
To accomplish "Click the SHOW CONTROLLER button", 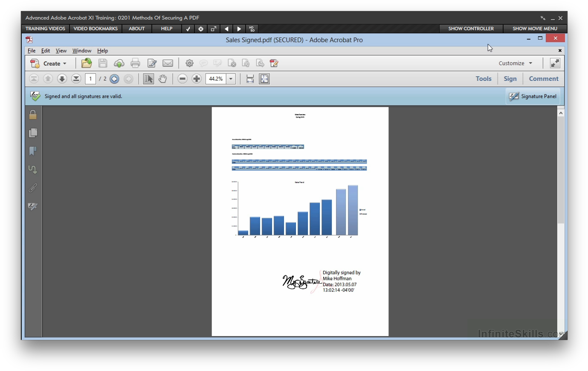I will [x=471, y=29].
